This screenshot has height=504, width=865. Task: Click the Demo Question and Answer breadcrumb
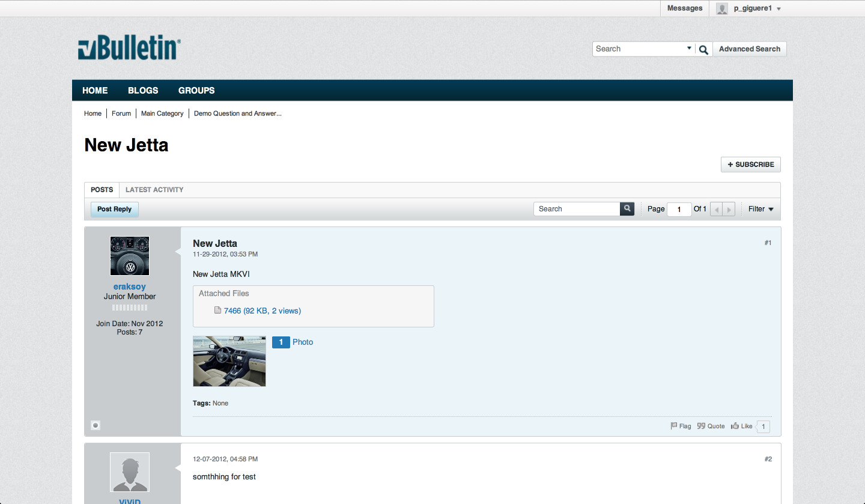(x=238, y=113)
